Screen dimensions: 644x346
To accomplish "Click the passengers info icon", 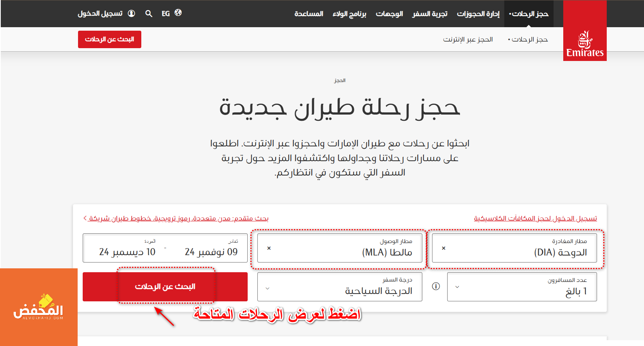I will [436, 286].
